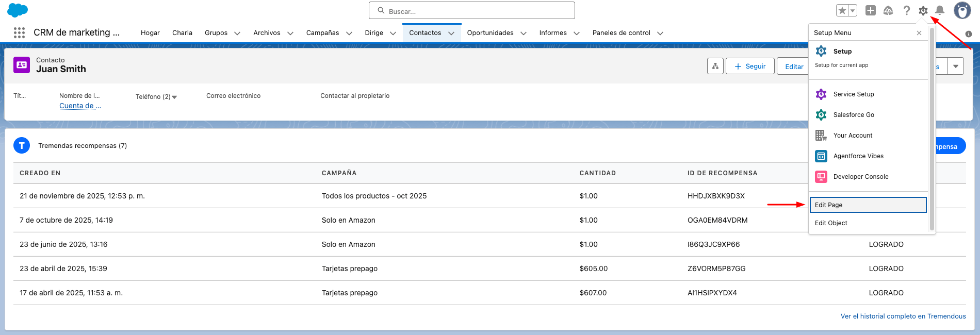Open Ver el historial completo en Tremendous
Viewport: 980px width, 335px height.
(x=903, y=316)
